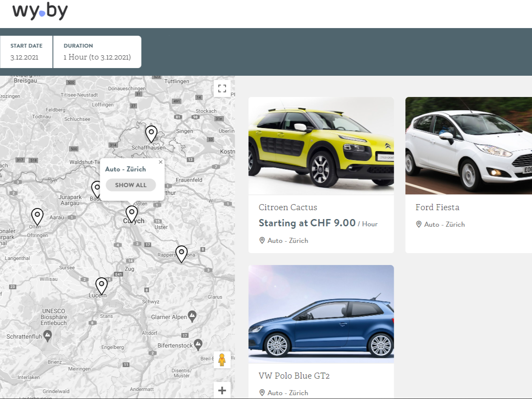Click Winterthur label on map
532x399 pixels.
[170, 193]
